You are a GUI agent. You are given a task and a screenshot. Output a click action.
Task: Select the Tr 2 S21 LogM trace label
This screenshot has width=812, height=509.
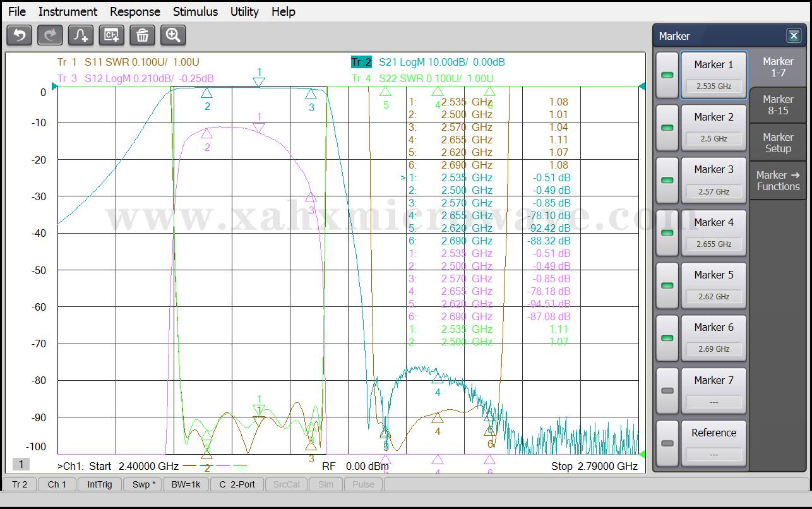[x=428, y=62]
